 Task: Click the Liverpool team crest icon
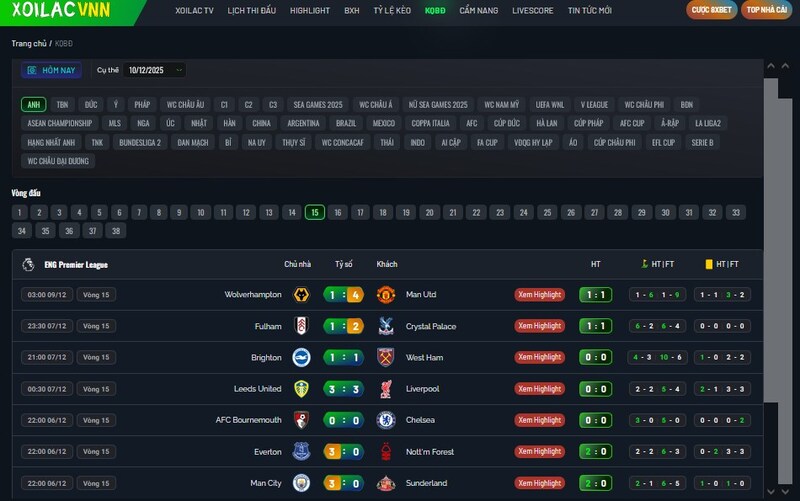(386, 389)
